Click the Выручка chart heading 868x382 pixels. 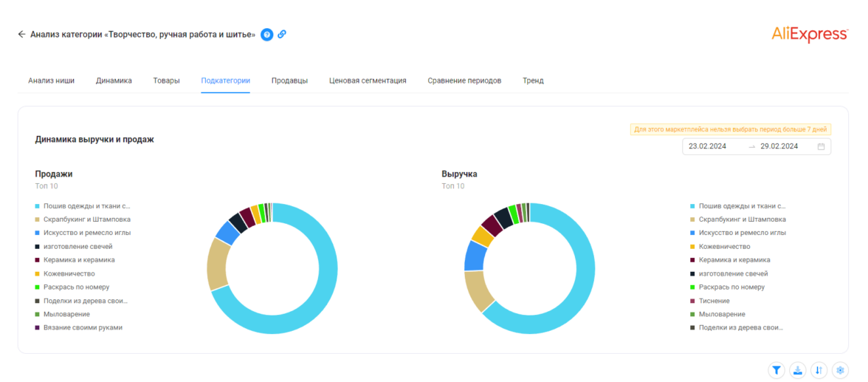click(459, 174)
